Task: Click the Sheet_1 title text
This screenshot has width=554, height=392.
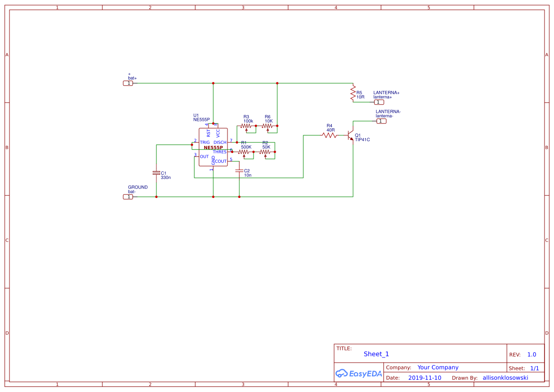Action: click(376, 354)
